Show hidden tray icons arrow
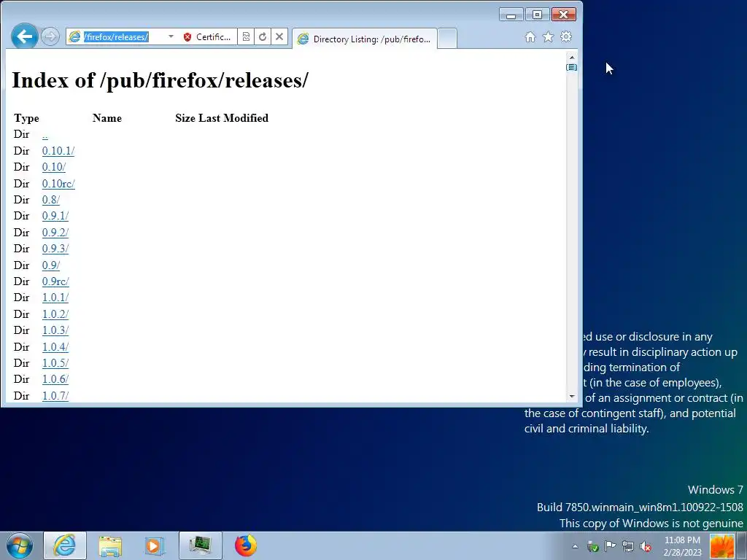 tap(575, 546)
